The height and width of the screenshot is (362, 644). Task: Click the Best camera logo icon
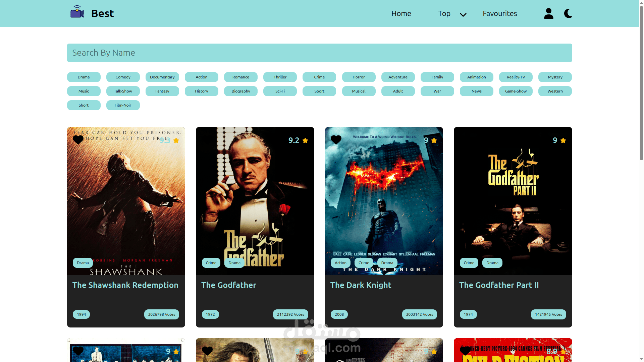(77, 12)
